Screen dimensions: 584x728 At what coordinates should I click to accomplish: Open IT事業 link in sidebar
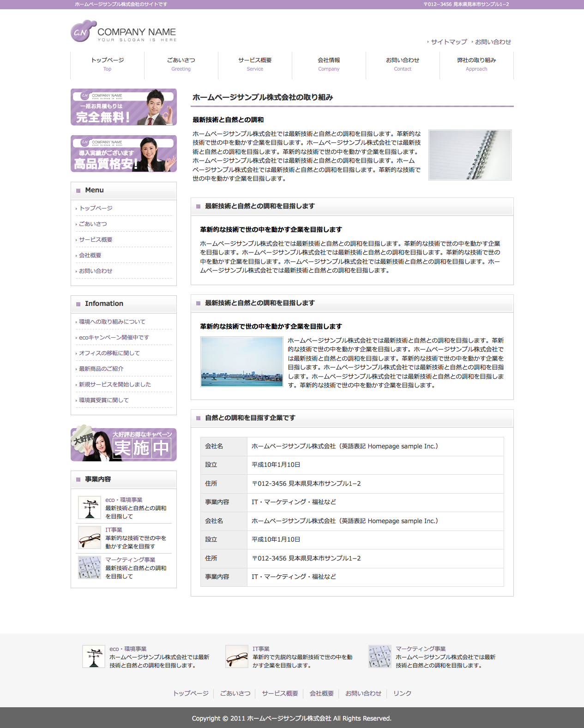tap(114, 530)
